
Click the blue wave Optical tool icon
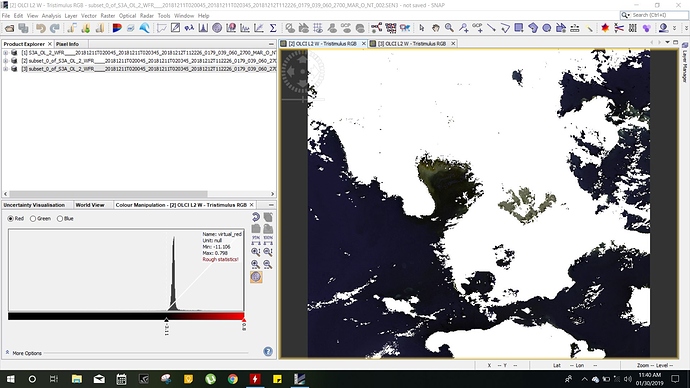point(144,28)
